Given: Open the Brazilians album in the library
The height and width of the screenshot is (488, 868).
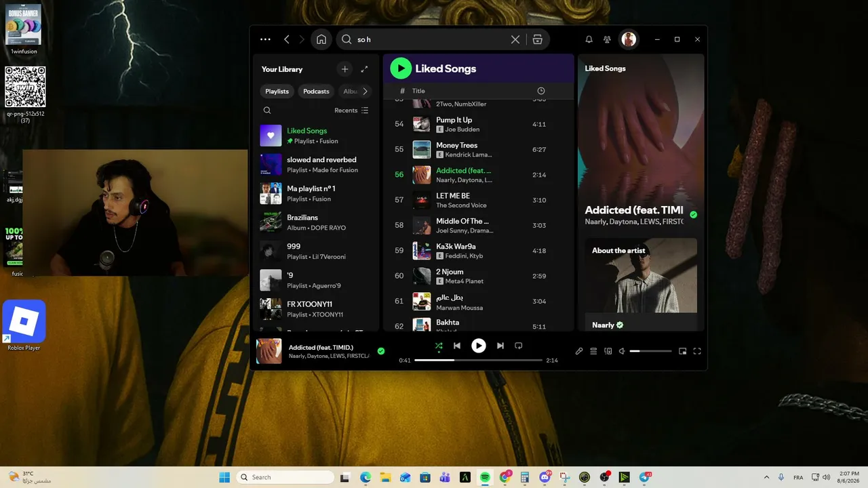Looking at the screenshot, I should [x=316, y=222].
